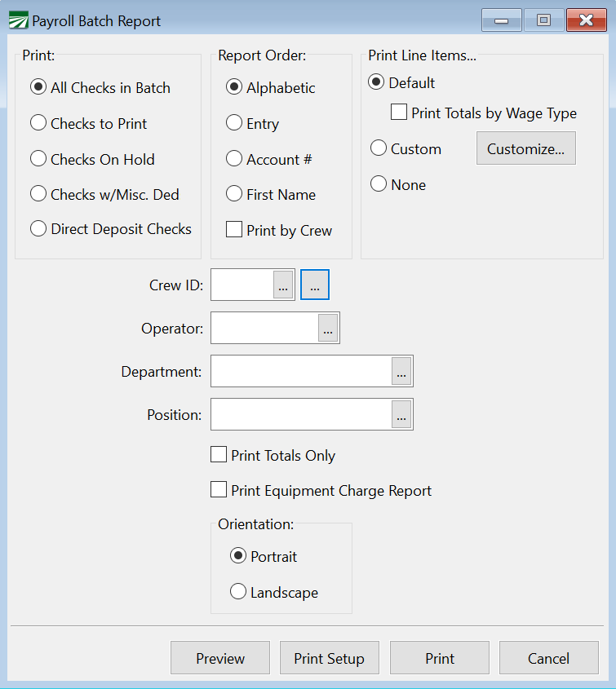Select the Checks to Print option
This screenshot has height=689, width=616.
click(38, 123)
